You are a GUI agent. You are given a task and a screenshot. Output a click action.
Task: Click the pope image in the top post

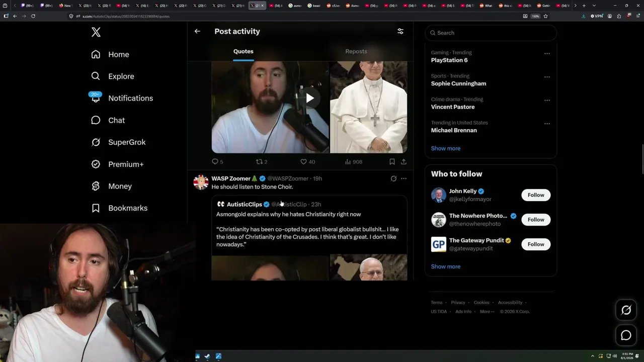coord(369,107)
